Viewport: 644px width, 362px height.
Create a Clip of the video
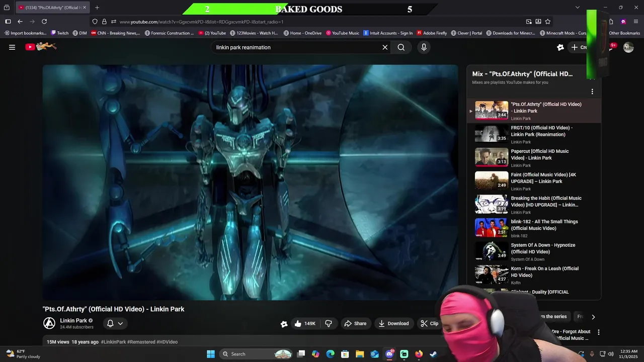click(430, 324)
